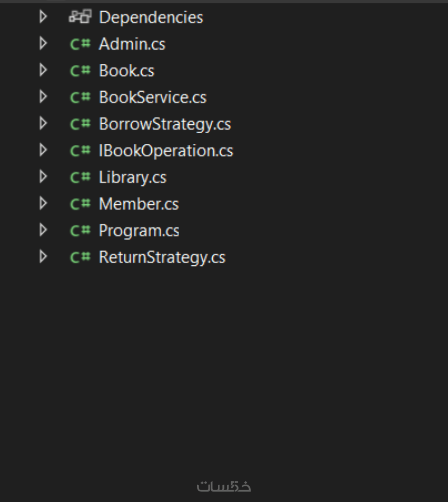The image size is (448, 502).
Task: Click the Dependencies node icon
Action: [x=80, y=17]
